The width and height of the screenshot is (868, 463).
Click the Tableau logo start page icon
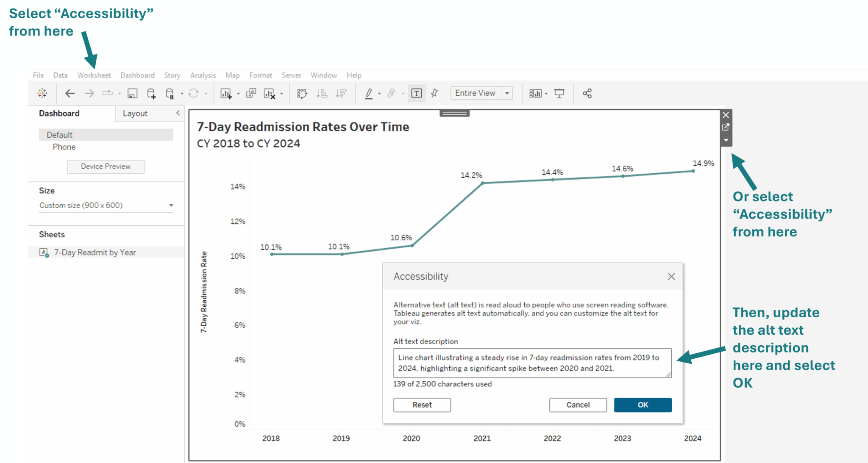[x=42, y=93]
